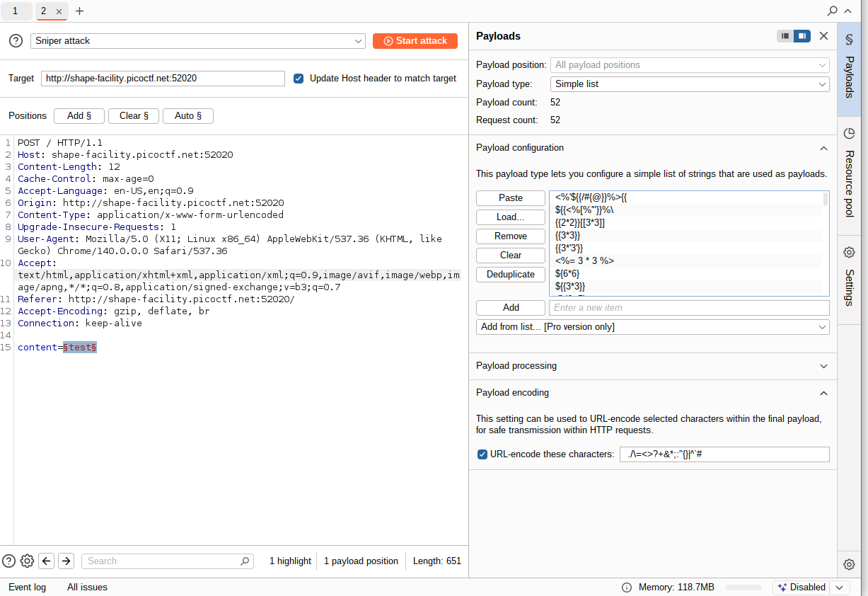Viewport: 868px width, 596px height.
Task: Click the search icon in top bar
Action: click(x=833, y=11)
